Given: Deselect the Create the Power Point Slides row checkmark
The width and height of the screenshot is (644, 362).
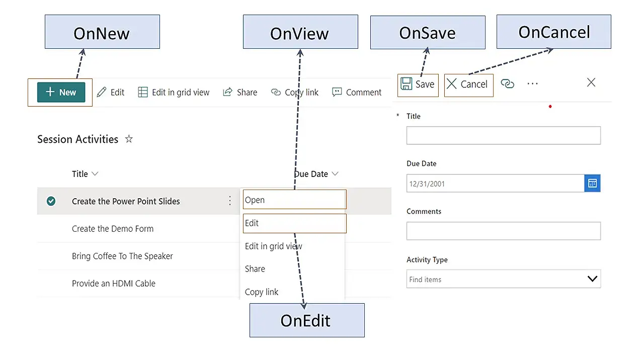Looking at the screenshot, I should tap(51, 201).
